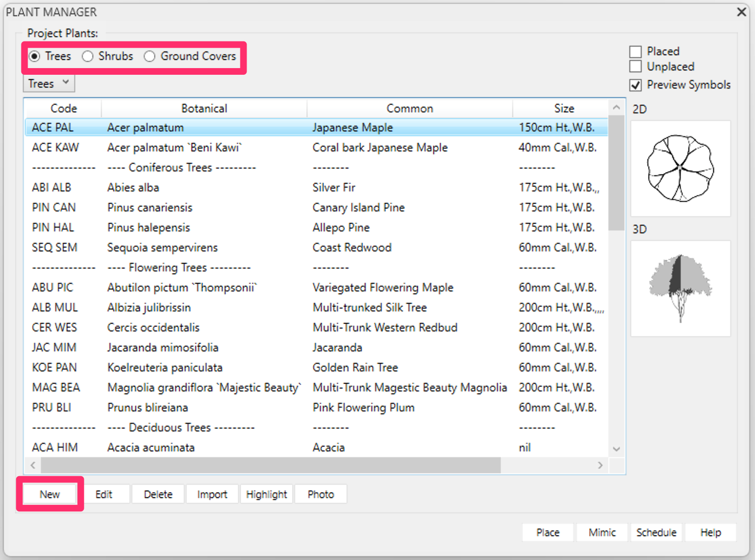The image size is (755, 560).
Task: Click the 40mm Cal.,W.B. size cell
Action: pyautogui.click(x=557, y=148)
